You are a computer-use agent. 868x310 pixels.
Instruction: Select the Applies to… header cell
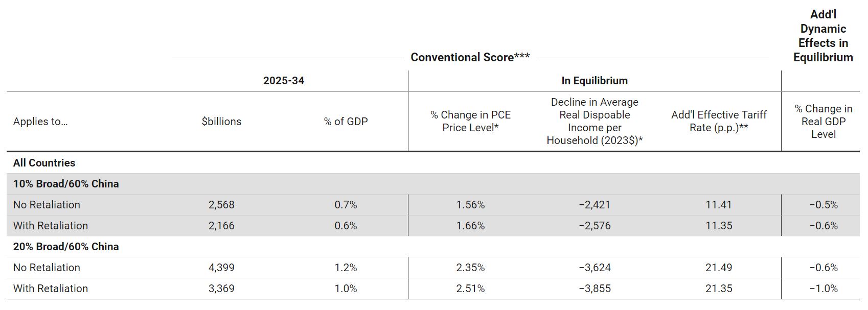pos(40,122)
